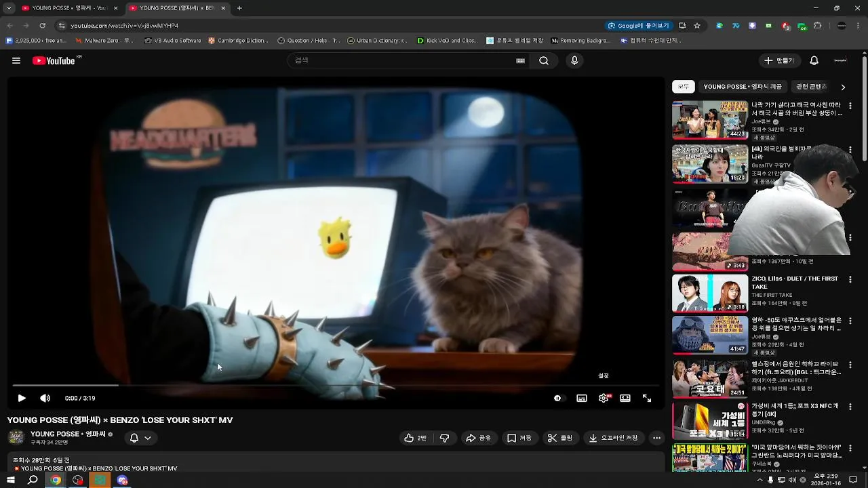Open Windows taskbar search
The image size is (868, 488).
click(x=33, y=480)
